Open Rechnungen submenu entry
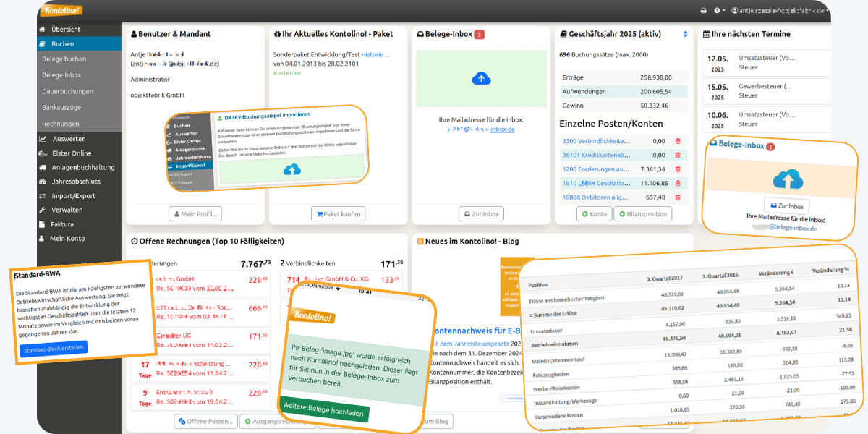 79,124
